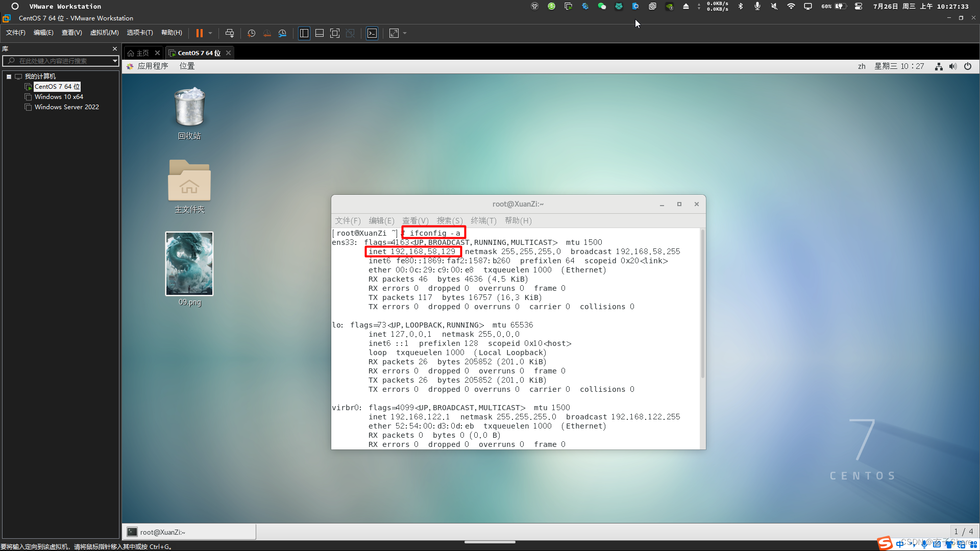Click the suspend VM pause icon
This screenshot has width=980, height=551.
point(200,33)
